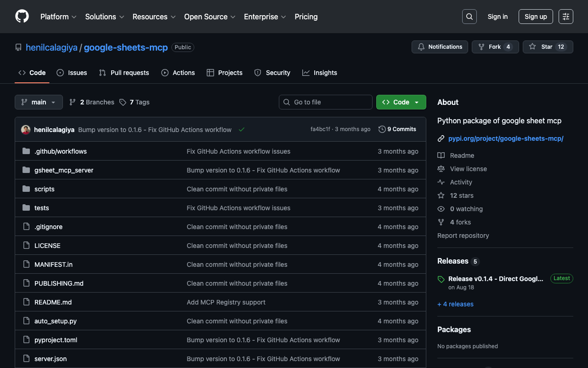Click the PyPI project link
588x368 pixels.
(505, 138)
